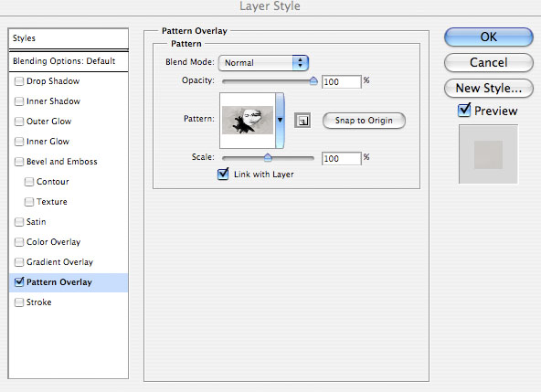Enable the Satin effect checkbox
Screen dimensions: 541x392
click(19, 222)
